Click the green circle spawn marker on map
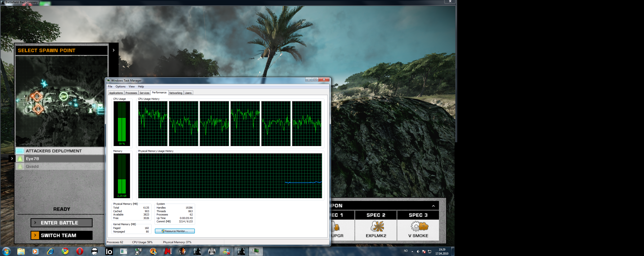 [x=63, y=96]
